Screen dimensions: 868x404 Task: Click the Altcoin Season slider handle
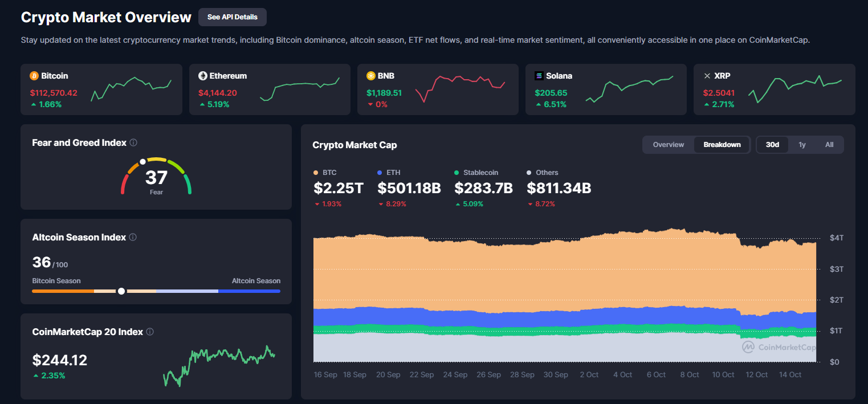tap(121, 291)
